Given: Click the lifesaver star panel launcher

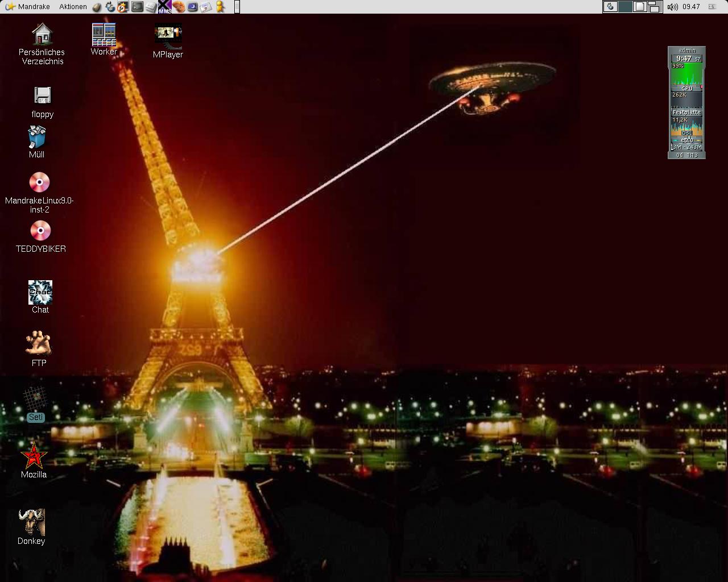Looking at the screenshot, I should click(123, 7).
